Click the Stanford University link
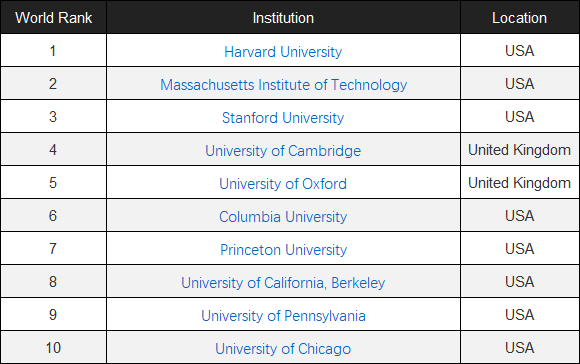Viewport: 580px width, 364px height. [283, 118]
